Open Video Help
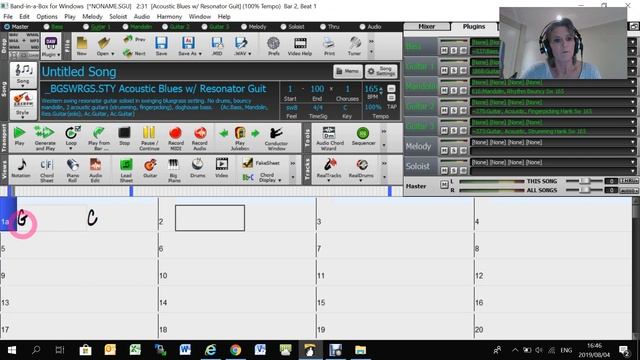This screenshot has height=360, width=640. pyautogui.click(x=300, y=46)
